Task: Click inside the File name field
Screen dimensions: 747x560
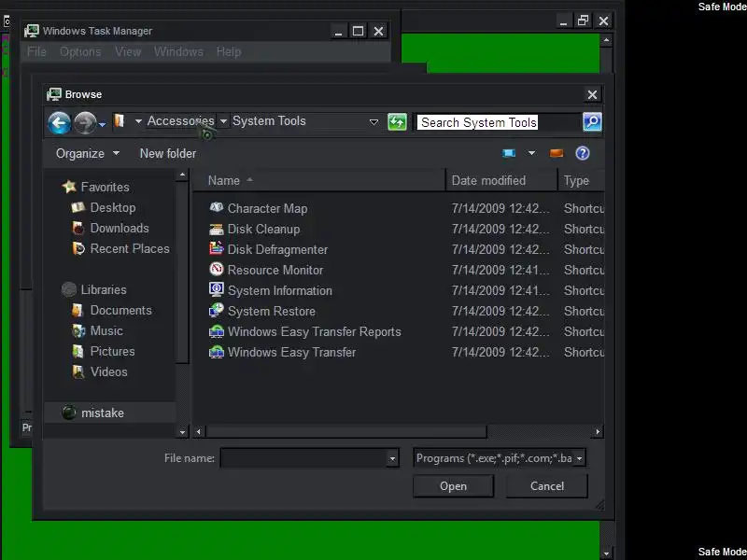Action: click(x=303, y=458)
